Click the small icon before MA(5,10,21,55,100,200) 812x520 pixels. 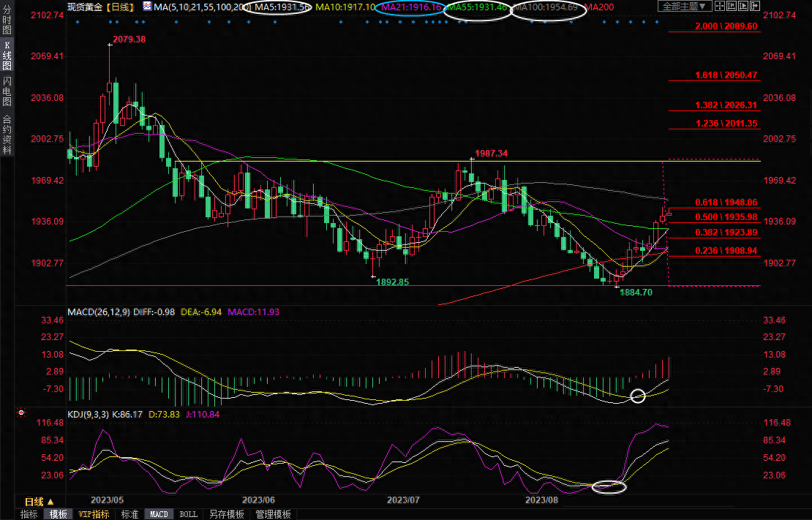147,7
